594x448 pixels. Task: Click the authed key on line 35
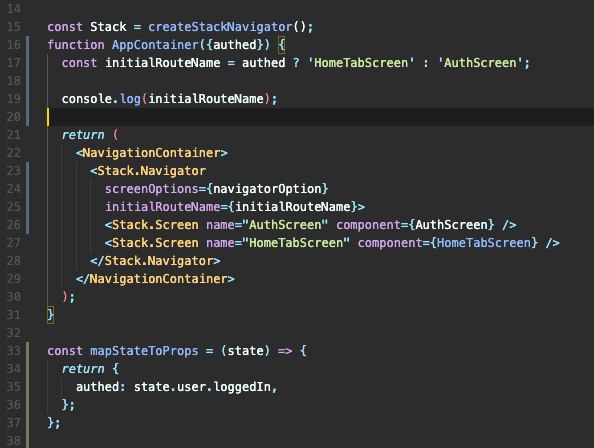tap(97, 387)
